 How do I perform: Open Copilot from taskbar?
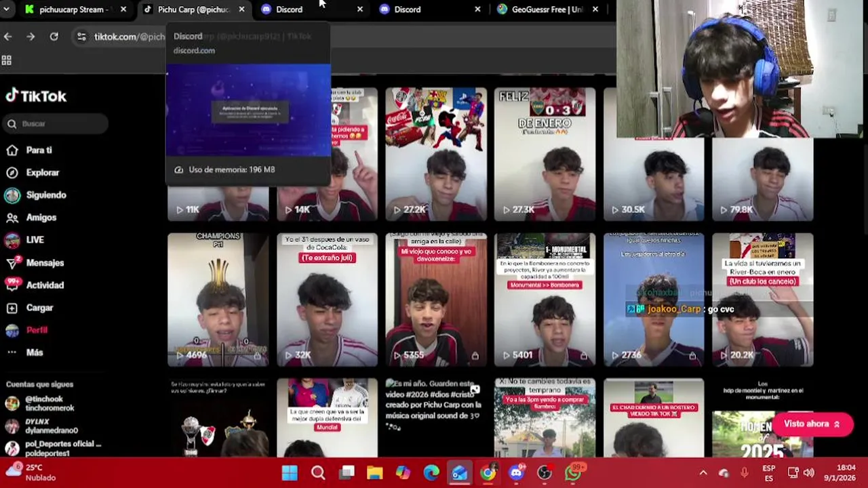tap(403, 473)
